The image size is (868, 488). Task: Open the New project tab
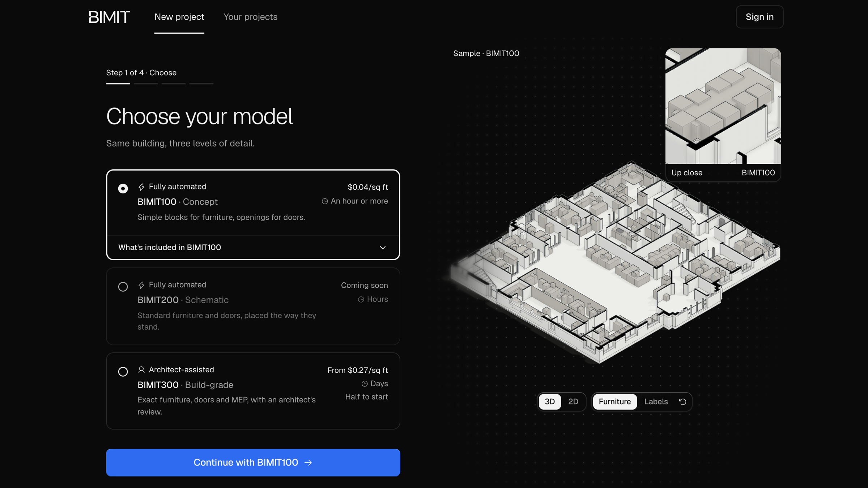(x=179, y=17)
